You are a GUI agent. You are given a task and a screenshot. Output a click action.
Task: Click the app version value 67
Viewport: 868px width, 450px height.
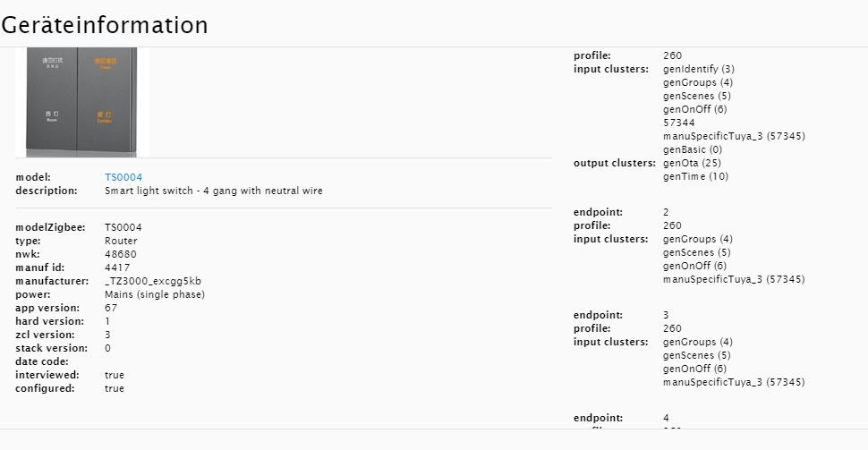point(111,308)
